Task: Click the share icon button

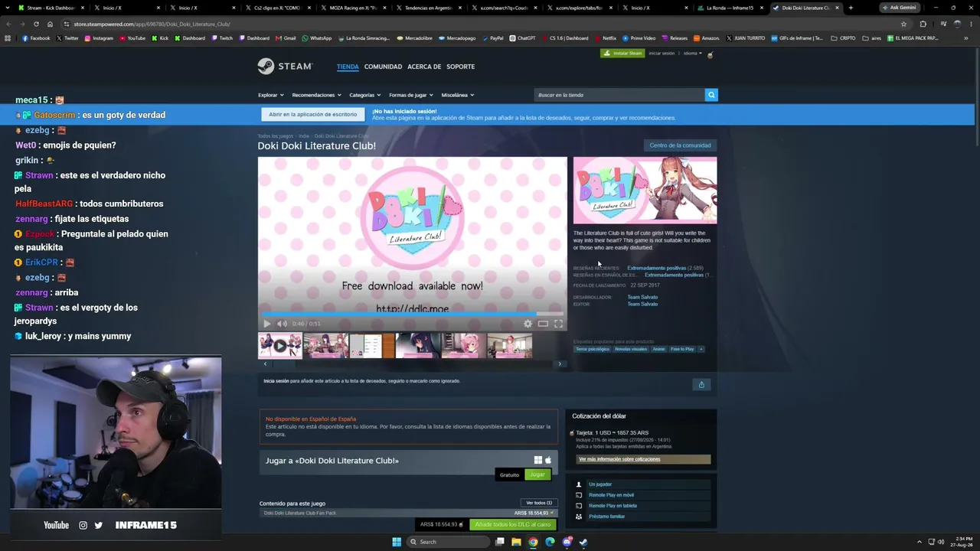Action: tap(701, 384)
